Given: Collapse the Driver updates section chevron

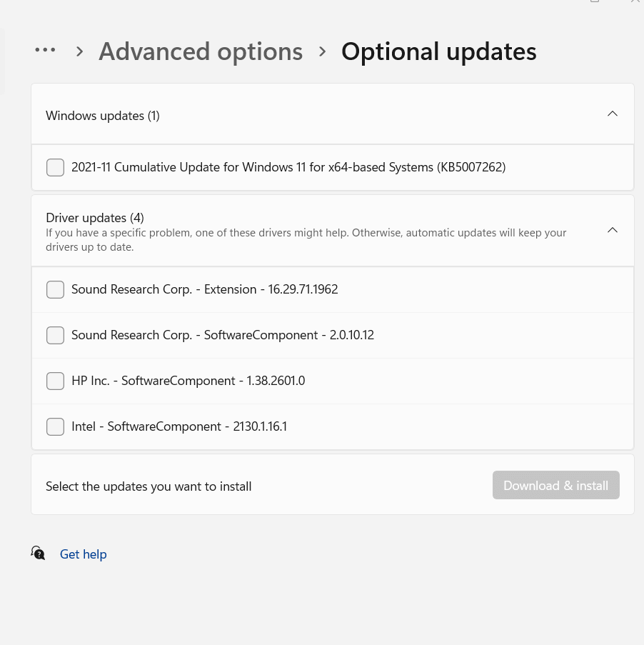Looking at the screenshot, I should pyautogui.click(x=612, y=230).
